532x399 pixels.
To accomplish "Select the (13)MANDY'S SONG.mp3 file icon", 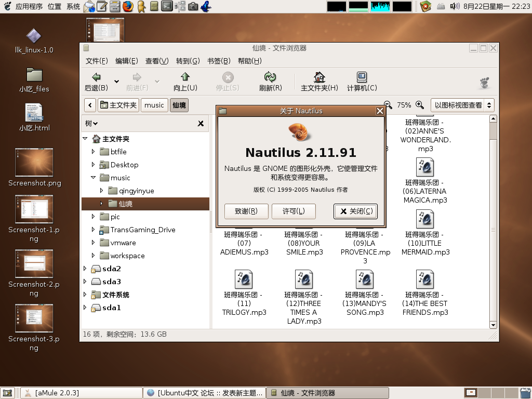I will (x=364, y=279).
